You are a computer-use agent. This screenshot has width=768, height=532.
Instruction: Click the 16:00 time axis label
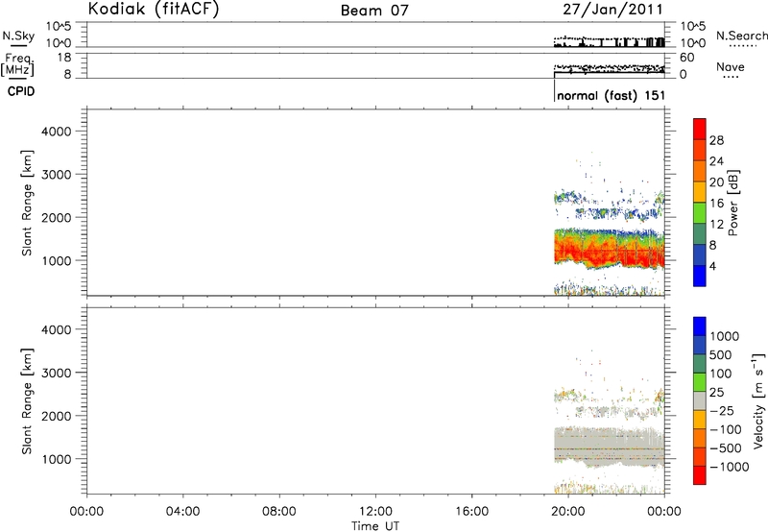[472, 512]
